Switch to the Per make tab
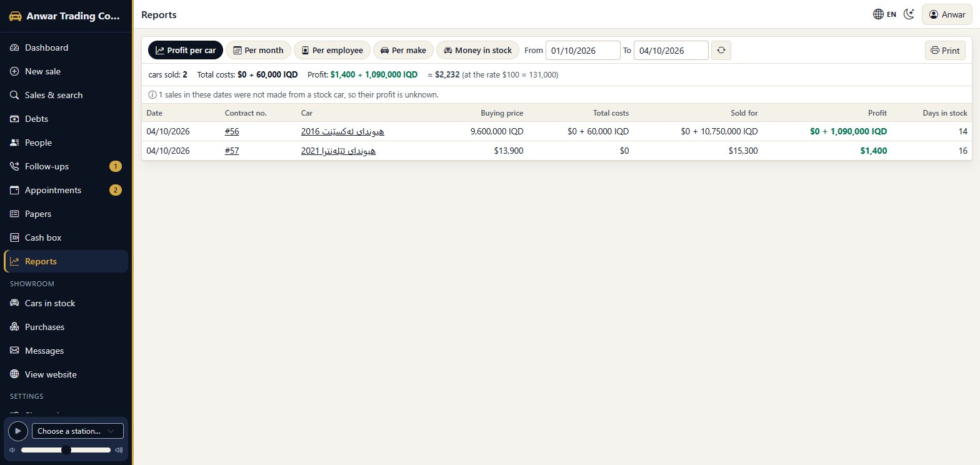Screen dimensions: 980x465 click(403, 50)
